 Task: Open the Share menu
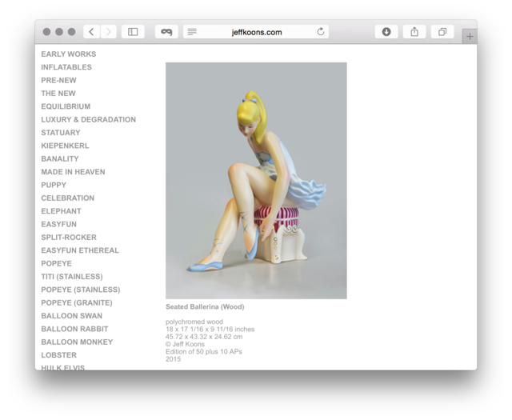pos(414,32)
